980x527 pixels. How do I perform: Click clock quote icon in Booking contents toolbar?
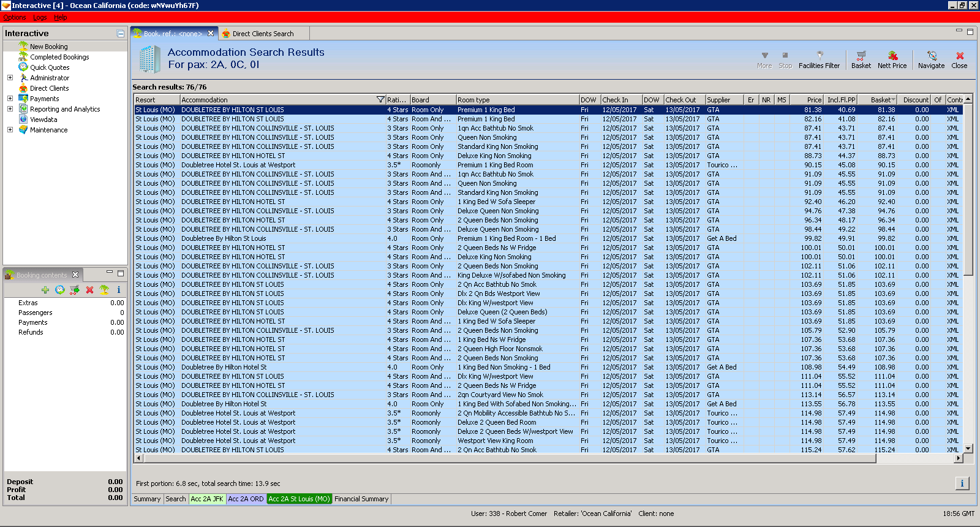click(x=60, y=290)
